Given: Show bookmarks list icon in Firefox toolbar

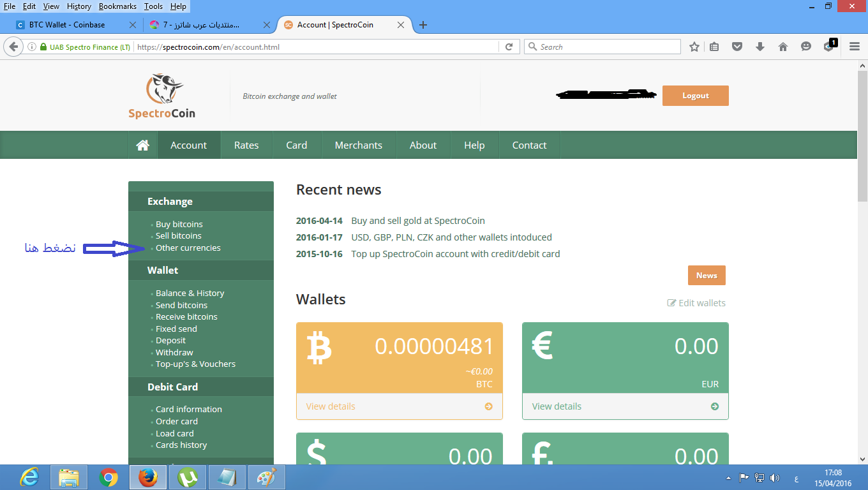Looking at the screenshot, I should pos(714,47).
